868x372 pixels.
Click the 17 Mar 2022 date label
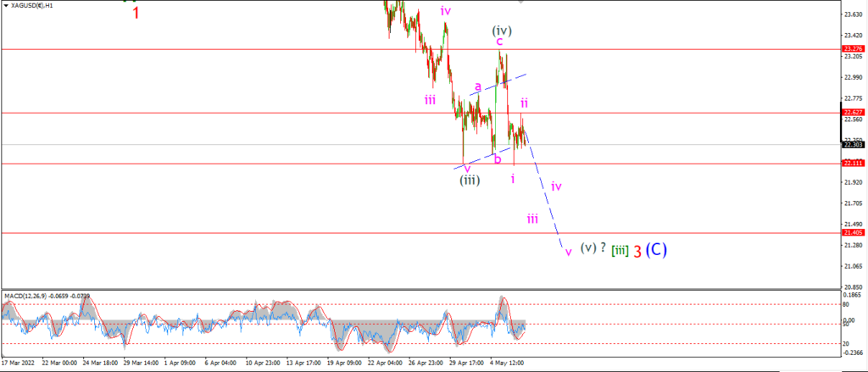tap(16, 364)
